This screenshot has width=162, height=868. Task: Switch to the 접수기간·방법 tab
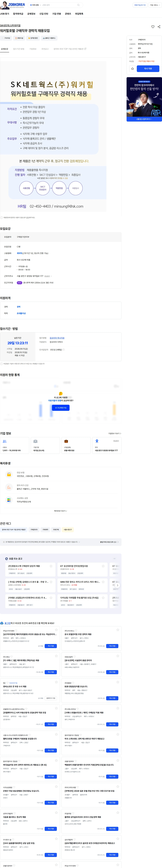[19, 49]
